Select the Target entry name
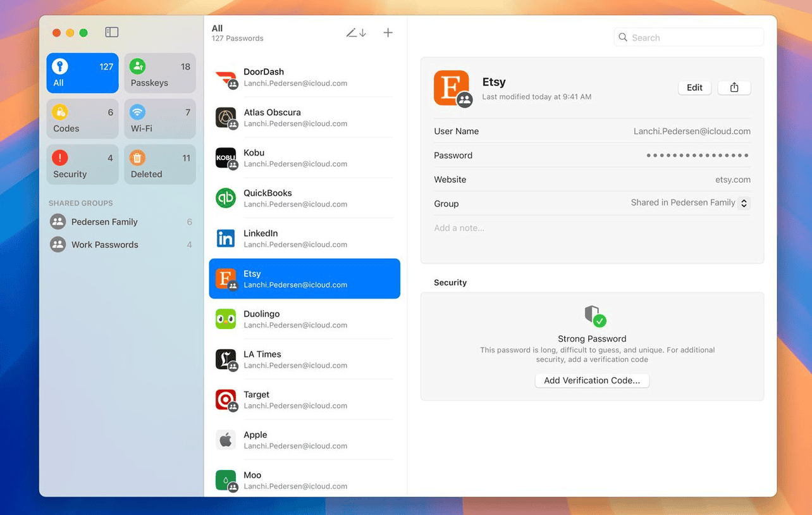 [257, 395]
